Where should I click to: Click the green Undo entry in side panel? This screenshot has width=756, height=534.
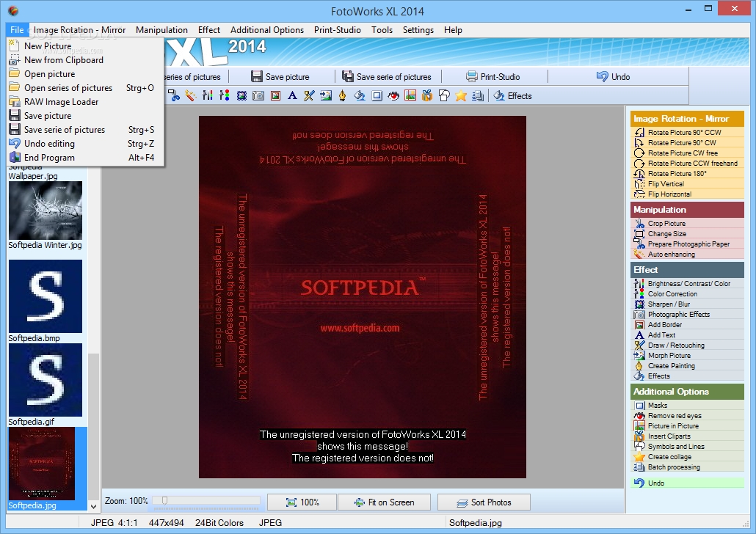(687, 483)
